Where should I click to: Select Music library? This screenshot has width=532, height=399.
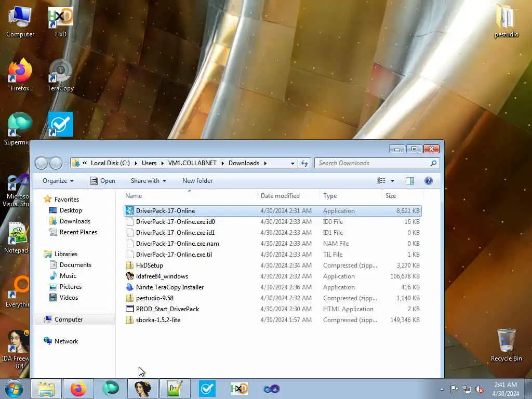pyautogui.click(x=63, y=275)
